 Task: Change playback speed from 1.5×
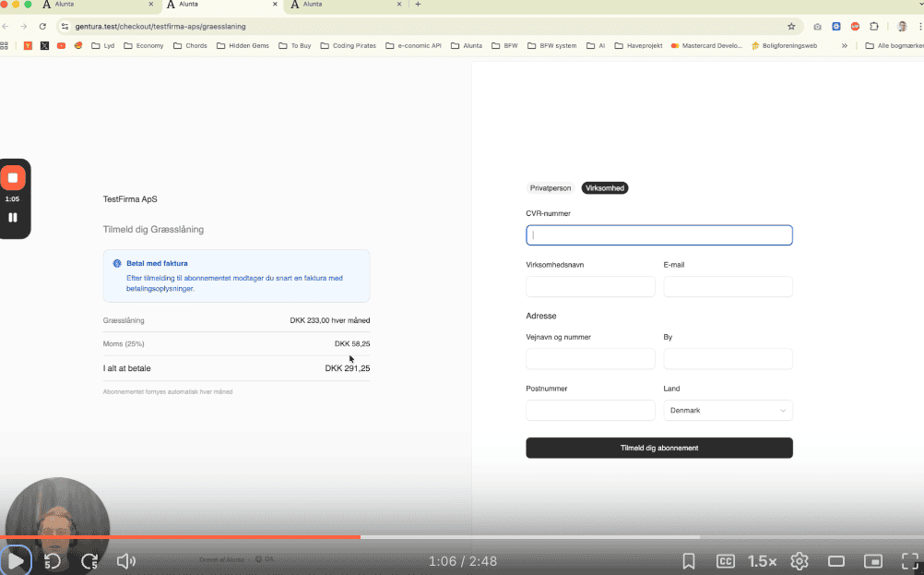pyautogui.click(x=762, y=560)
